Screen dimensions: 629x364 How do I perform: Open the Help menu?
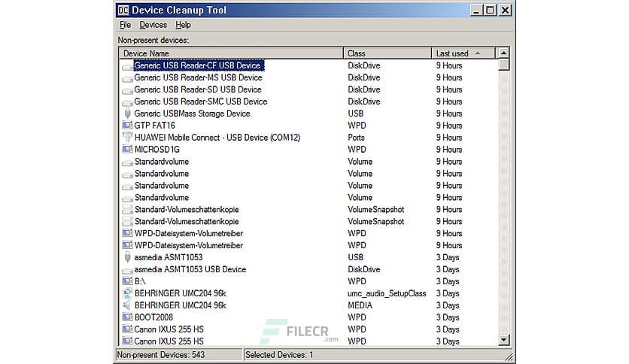[183, 25]
